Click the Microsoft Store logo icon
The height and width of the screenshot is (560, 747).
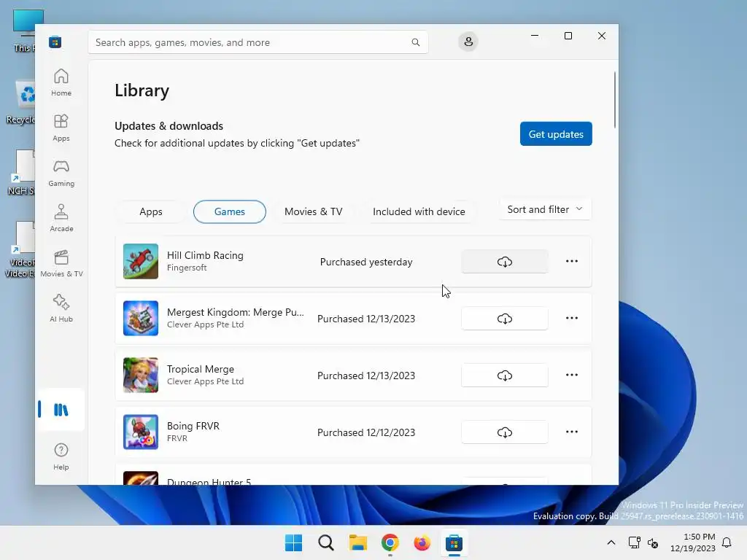(x=55, y=42)
